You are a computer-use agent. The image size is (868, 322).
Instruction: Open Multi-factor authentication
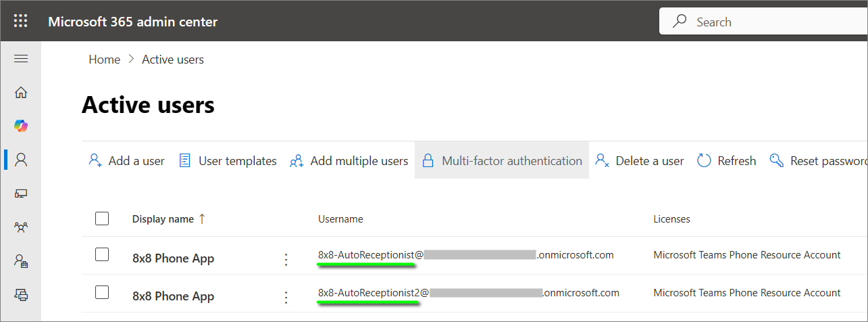tap(502, 161)
